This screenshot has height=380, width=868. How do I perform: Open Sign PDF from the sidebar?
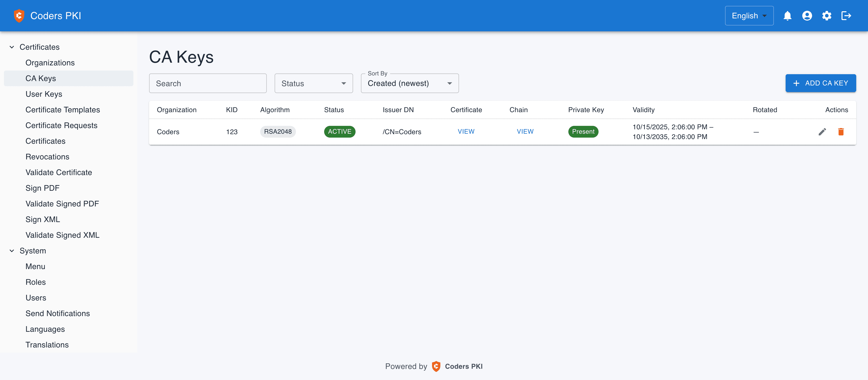pyautogui.click(x=42, y=188)
